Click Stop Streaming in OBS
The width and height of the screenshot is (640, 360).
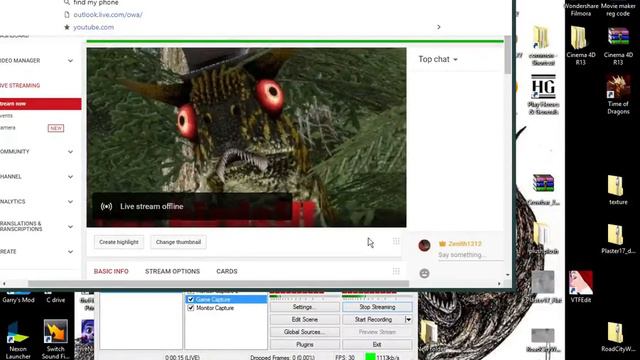click(x=377, y=307)
